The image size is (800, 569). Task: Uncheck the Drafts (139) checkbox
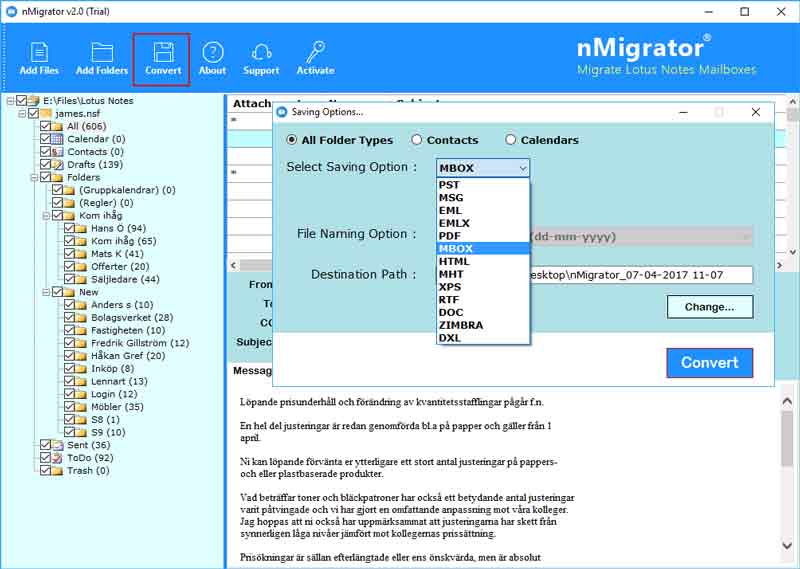point(45,164)
